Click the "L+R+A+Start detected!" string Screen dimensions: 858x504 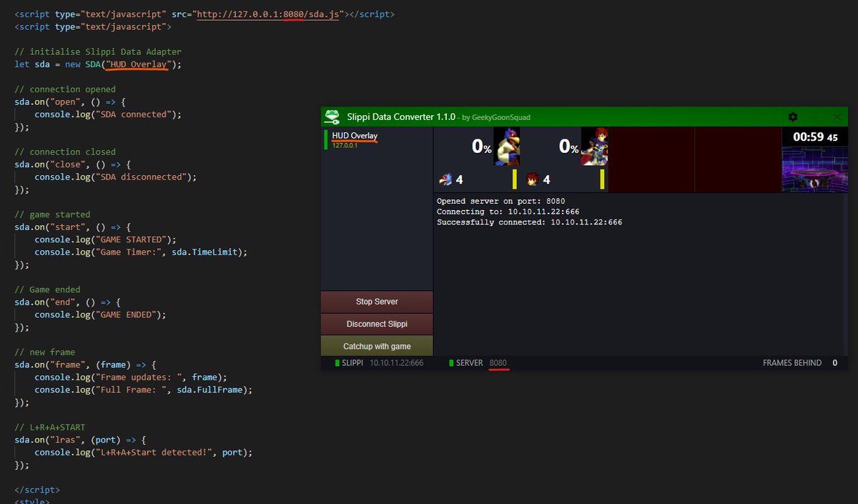point(153,453)
